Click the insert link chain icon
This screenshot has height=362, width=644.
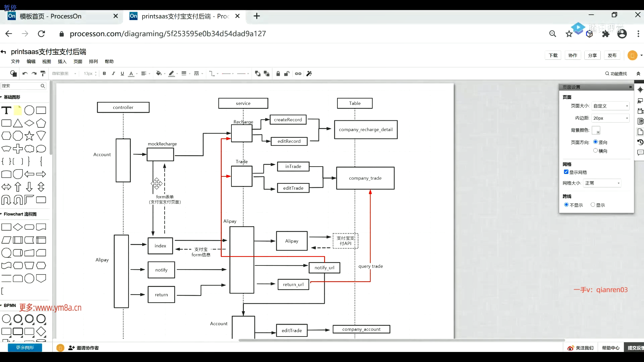click(298, 73)
